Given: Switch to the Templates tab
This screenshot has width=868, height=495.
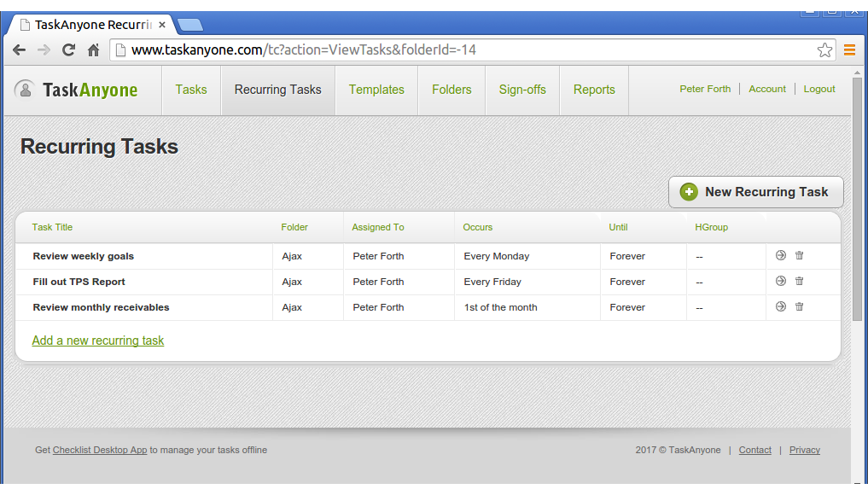Looking at the screenshot, I should [376, 90].
